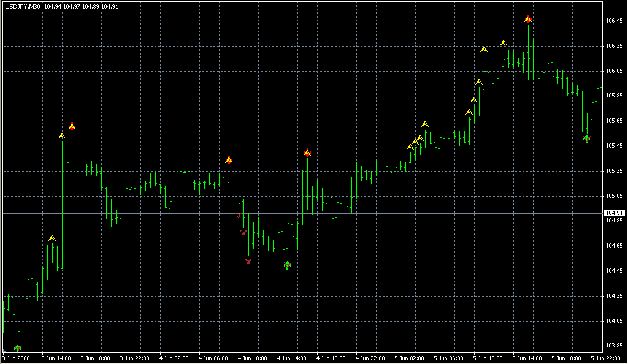Screen dimensions: 628x364
Task: Select the 5 Jun 06:00 time label
Action: [x=448, y=358]
